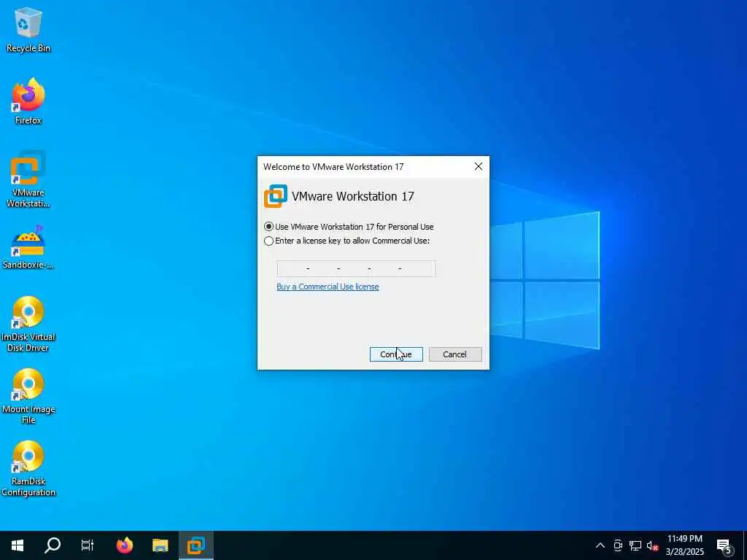Open the notification center icon
The image size is (747, 560).
point(724,546)
